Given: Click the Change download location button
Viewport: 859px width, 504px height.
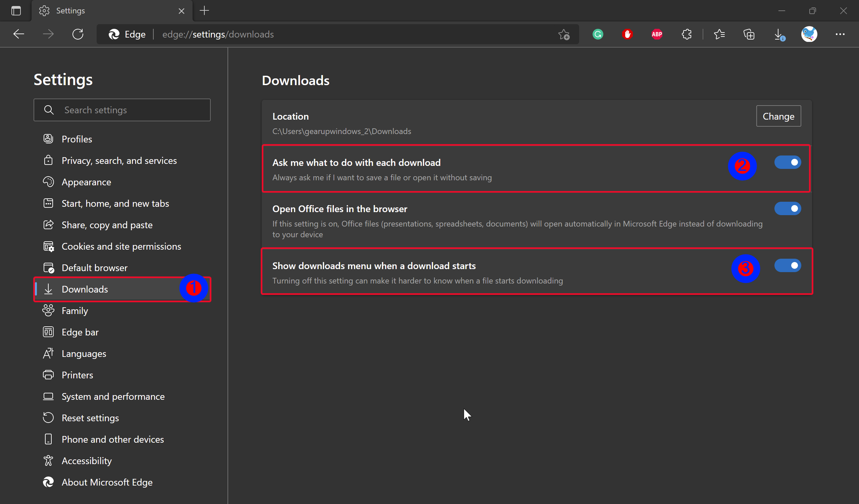Looking at the screenshot, I should [778, 116].
